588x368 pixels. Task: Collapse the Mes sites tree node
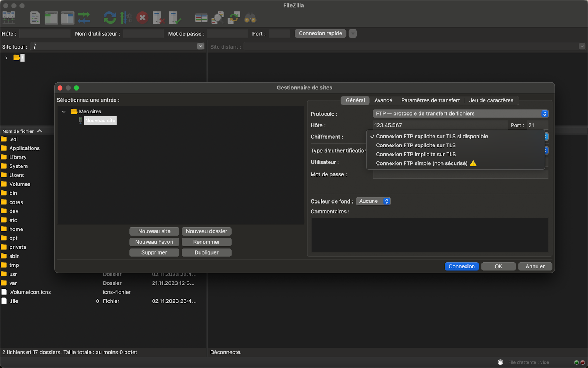click(x=64, y=112)
